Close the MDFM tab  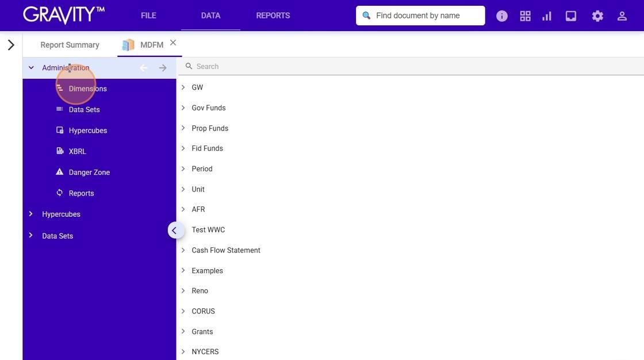pyautogui.click(x=173, y=43)
